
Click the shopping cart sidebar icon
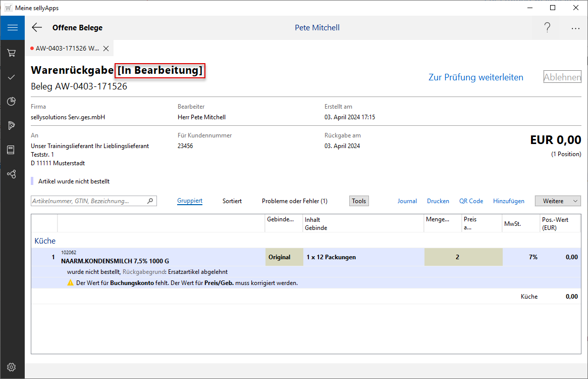tap(12, 53)
